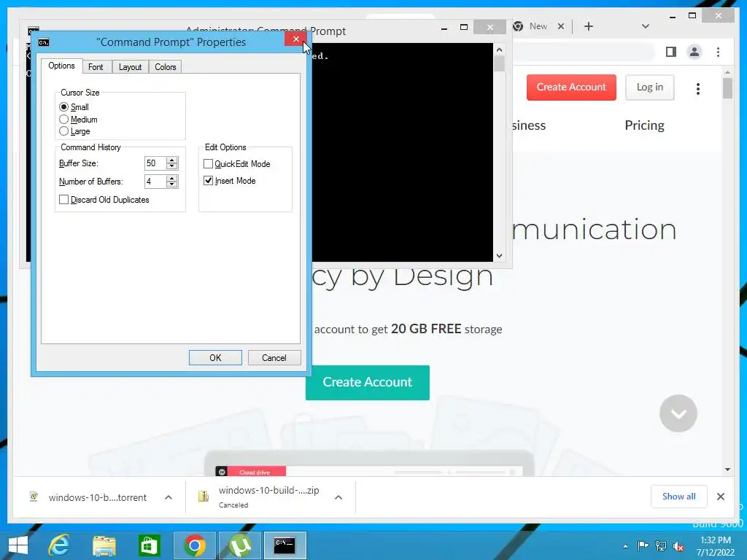Click the Log in button
Screen dimensions: 747x560
click(x=650, y=87)
